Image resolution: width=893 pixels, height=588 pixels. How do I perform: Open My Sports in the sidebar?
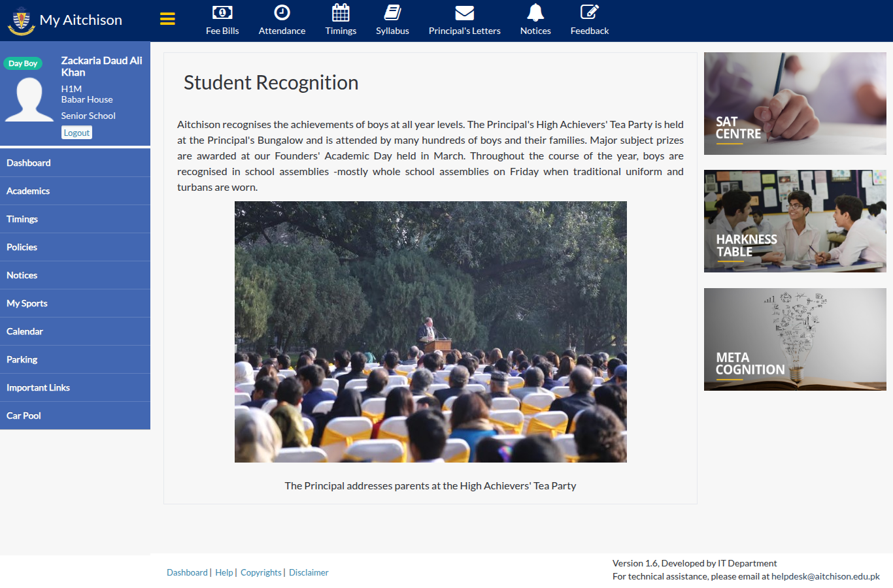[75, 303]
